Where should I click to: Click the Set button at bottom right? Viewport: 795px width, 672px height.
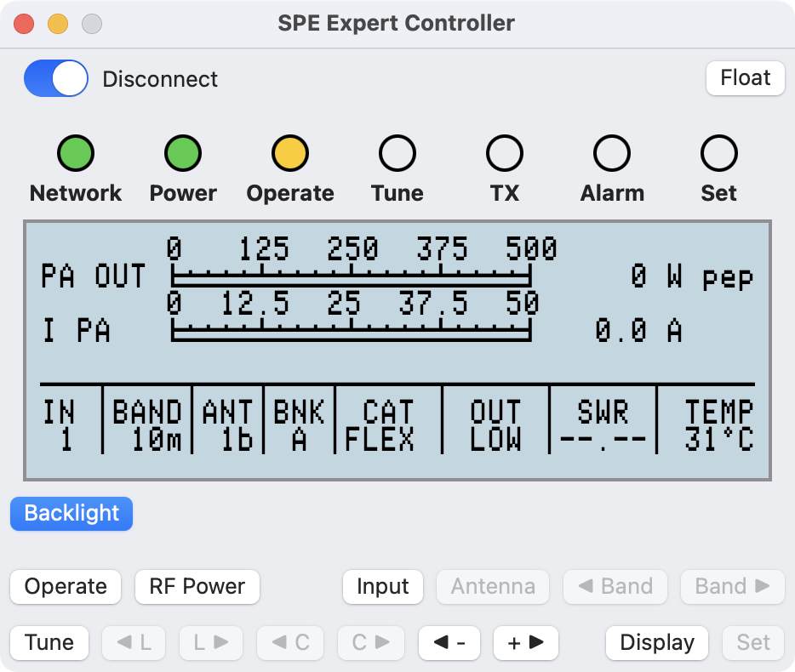click(753, 643)
